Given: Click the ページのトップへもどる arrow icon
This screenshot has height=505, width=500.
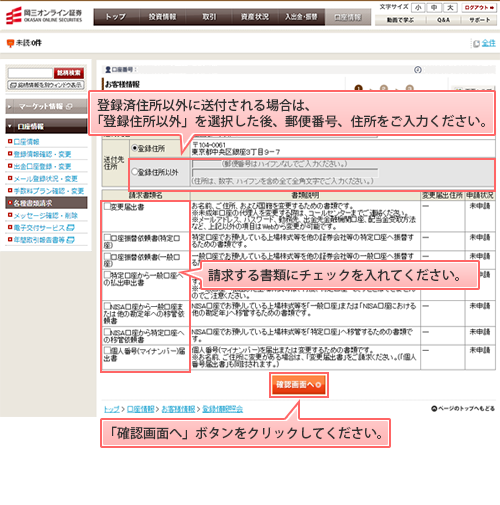Looking at the screenshot, I should click(434, 409).
